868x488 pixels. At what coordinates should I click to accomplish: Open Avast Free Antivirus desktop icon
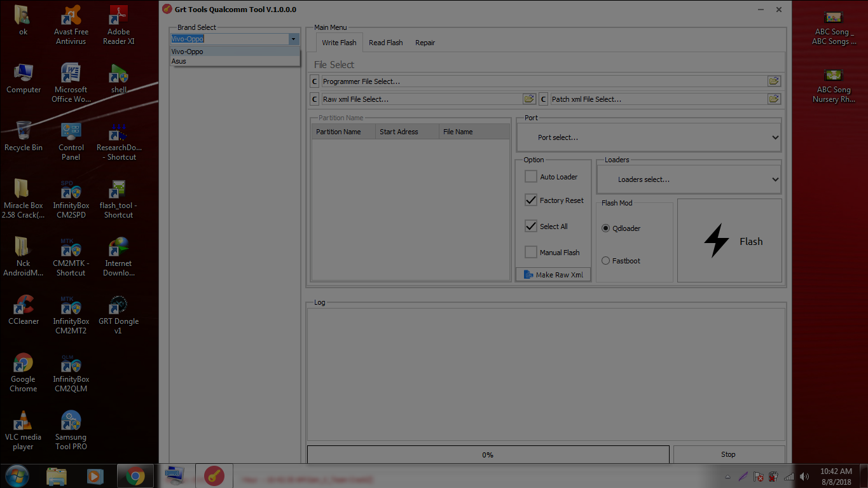coord(71,24)
